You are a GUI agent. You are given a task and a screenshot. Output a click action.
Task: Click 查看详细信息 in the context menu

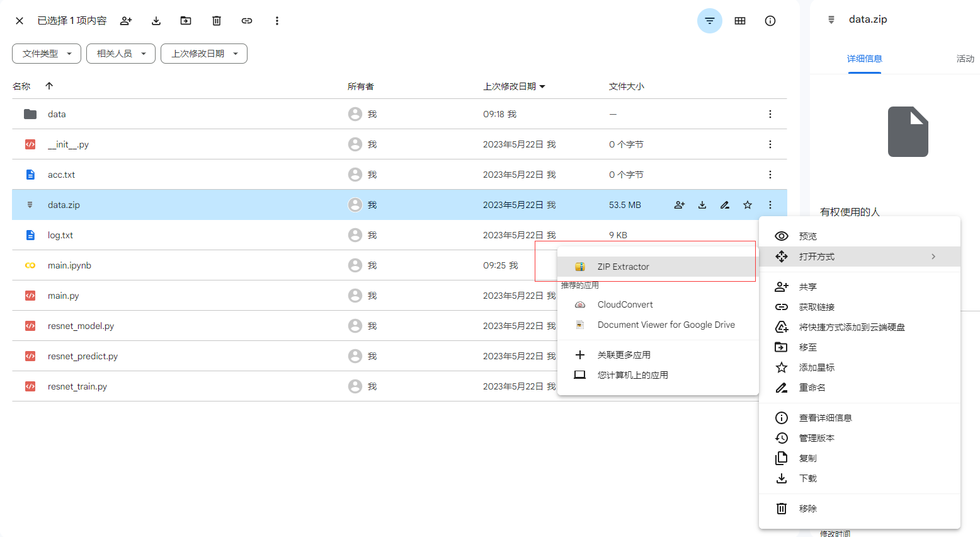point(860,418)
